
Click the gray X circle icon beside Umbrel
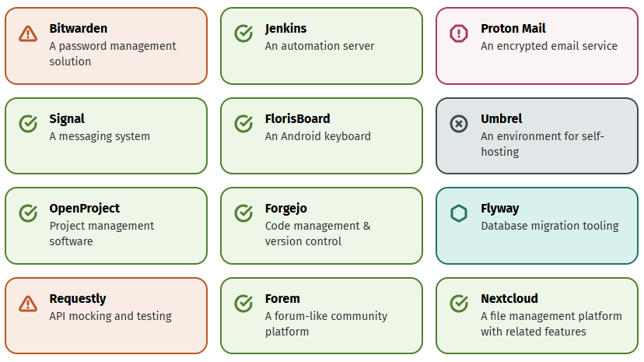(459, 123)
